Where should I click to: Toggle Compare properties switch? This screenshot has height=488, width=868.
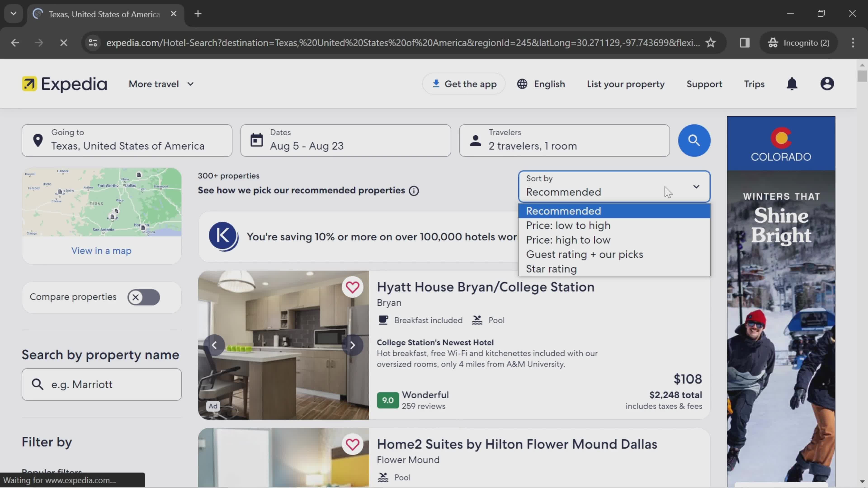tap(144, 297)
